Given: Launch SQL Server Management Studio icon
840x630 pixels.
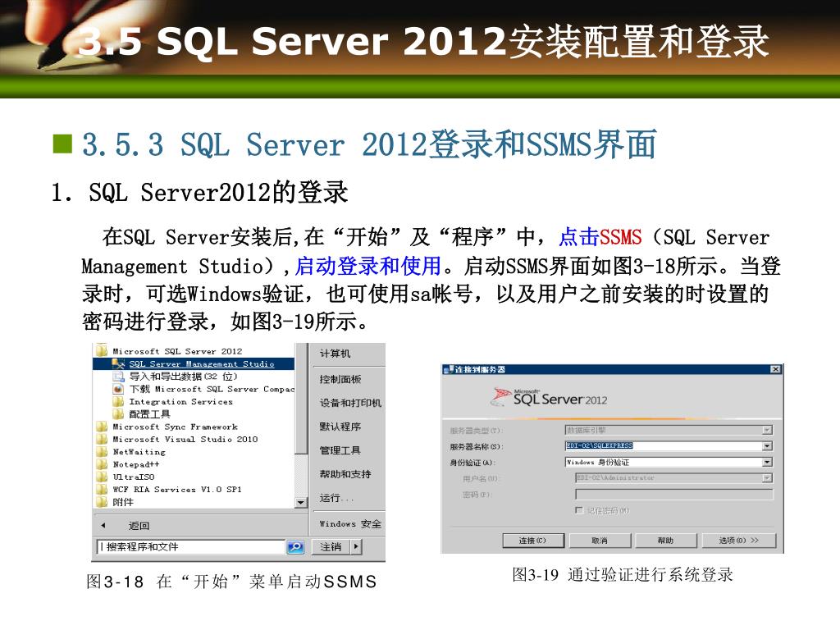Looking at the screenshot, I should click(119, 363).
